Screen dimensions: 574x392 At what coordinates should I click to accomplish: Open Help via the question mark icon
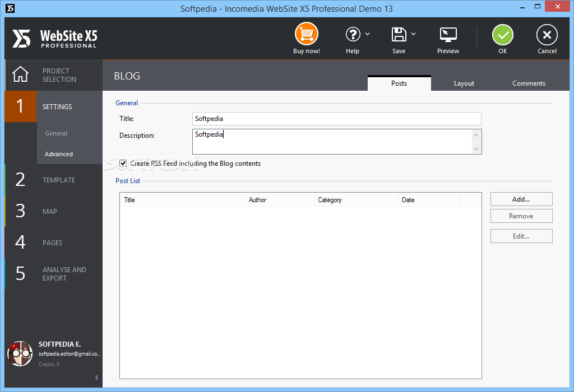(x=353, y=34)
